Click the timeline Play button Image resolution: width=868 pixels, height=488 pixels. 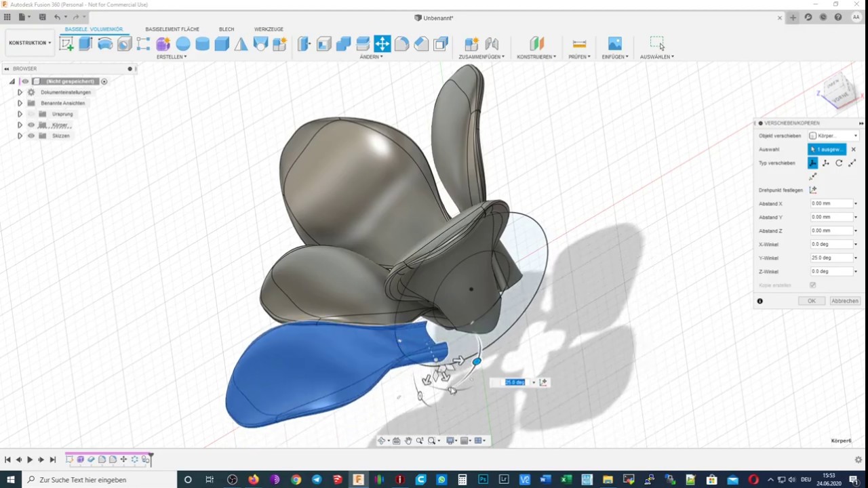30,460
